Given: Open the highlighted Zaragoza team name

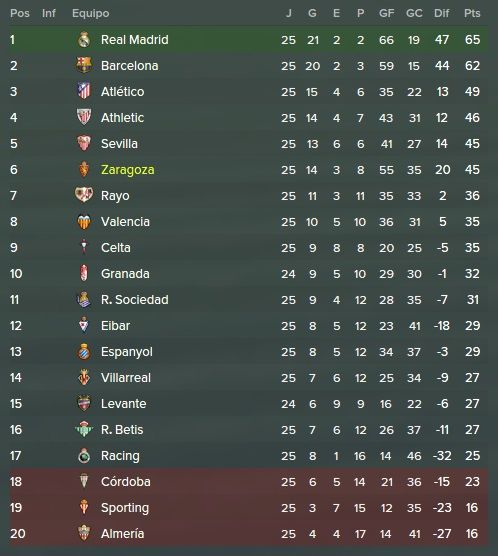Looking at the screenshot, I should pos(128,170).
